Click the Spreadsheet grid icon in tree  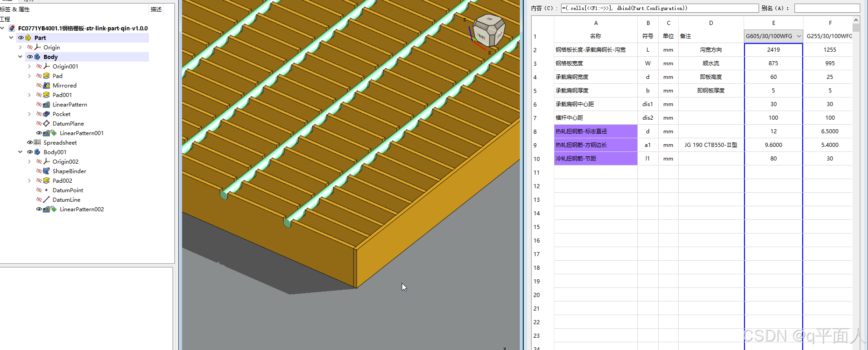(x=37, y=142)
